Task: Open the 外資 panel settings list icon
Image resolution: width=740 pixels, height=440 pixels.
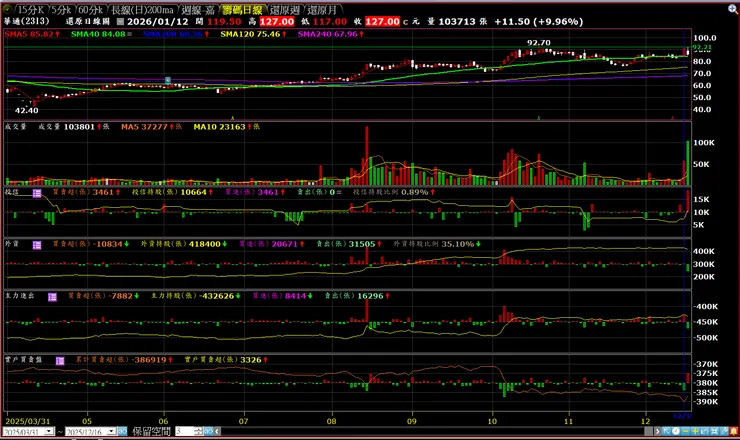Action: [37, 245]
